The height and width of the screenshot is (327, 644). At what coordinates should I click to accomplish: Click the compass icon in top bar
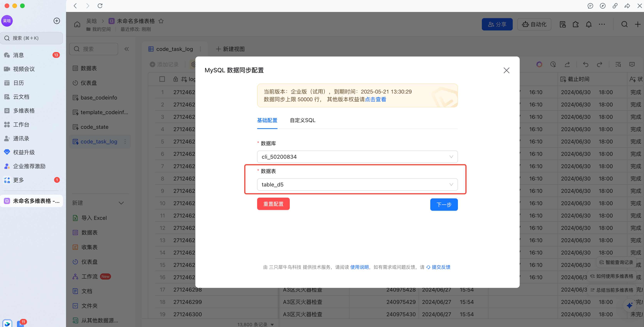click(602, 6)
